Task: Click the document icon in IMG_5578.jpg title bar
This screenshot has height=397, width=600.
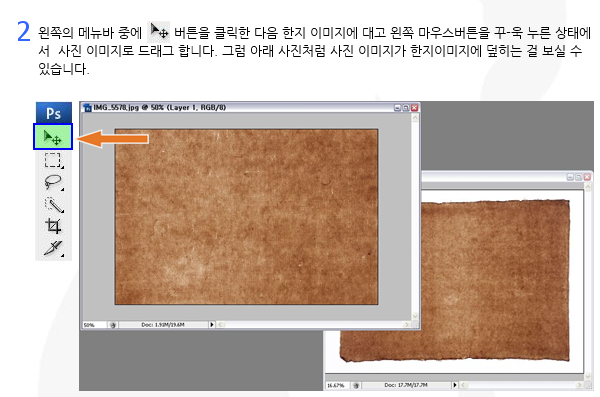Action: (87, 108)
